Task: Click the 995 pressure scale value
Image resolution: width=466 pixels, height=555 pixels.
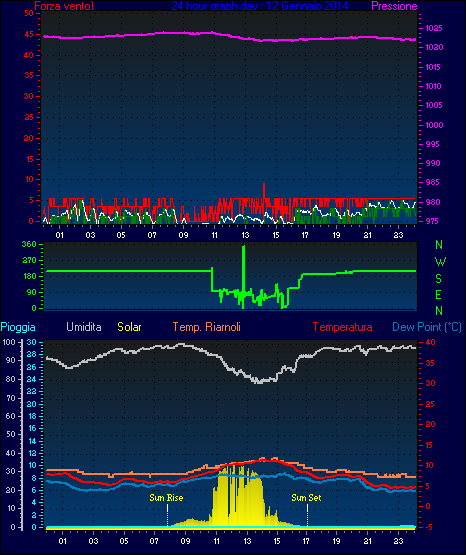Action: [432, 144]
